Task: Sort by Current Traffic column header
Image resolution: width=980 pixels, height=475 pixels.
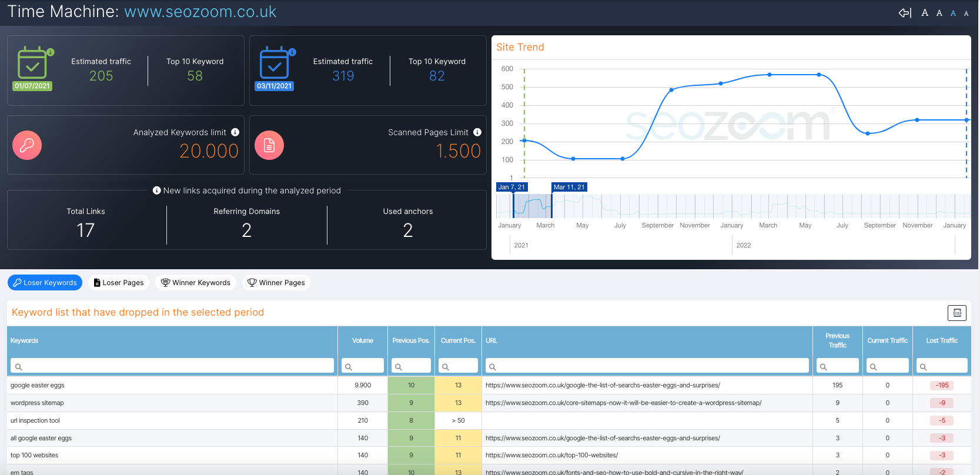Action: point(888,341)
